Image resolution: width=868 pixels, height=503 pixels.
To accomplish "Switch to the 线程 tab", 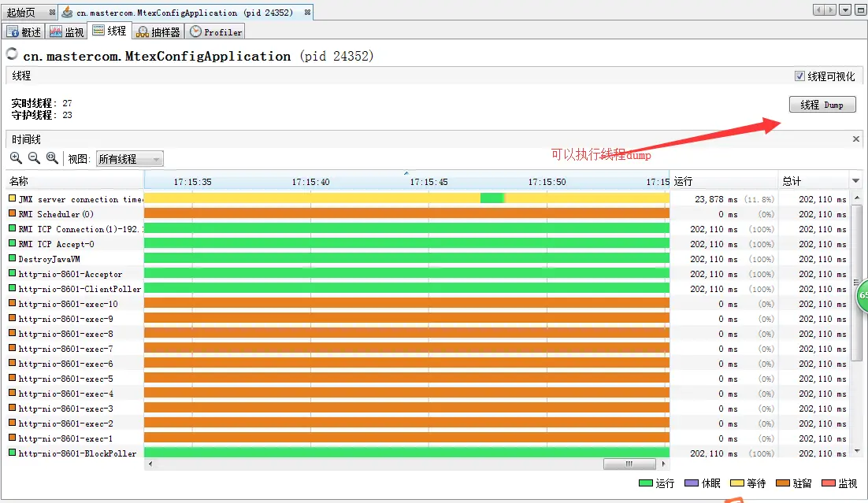I will pyautogui.click(x=109, y=31).
